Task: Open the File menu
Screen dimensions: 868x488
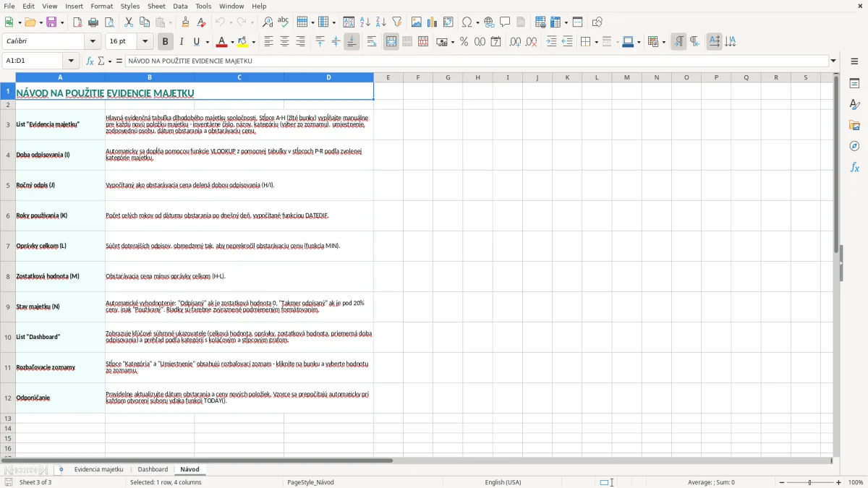Action: pyautogui.click(x=9, y=6)
